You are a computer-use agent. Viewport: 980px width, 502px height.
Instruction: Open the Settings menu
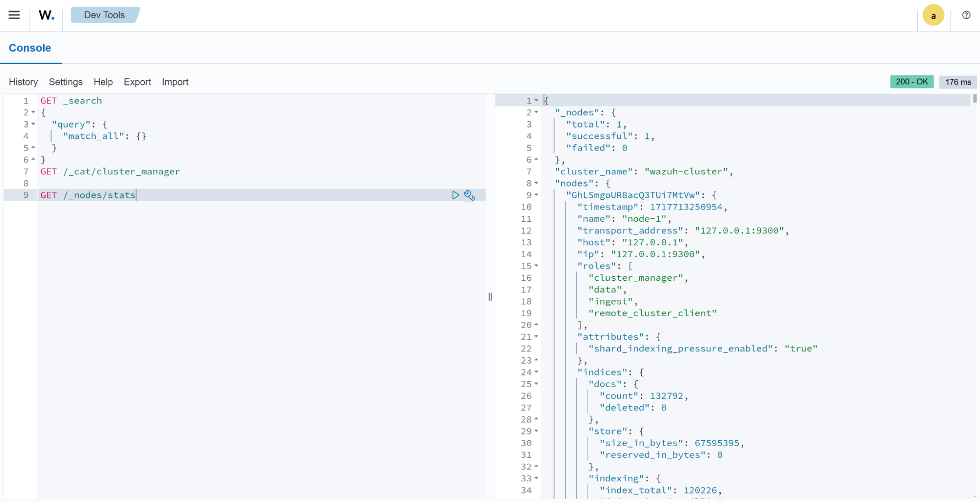point(65,82)
